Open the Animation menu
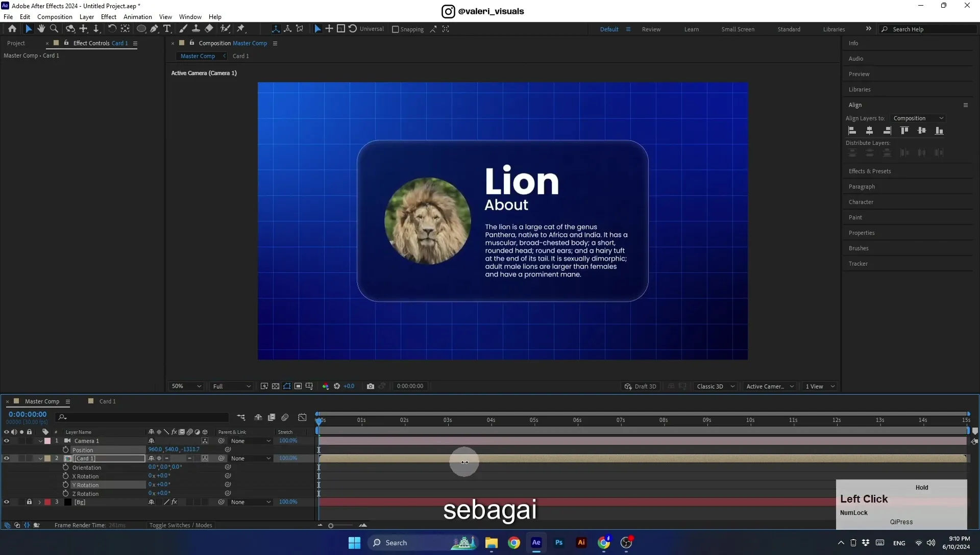Image resolution: width=980 pixels, height=555 pixels. 138,17
